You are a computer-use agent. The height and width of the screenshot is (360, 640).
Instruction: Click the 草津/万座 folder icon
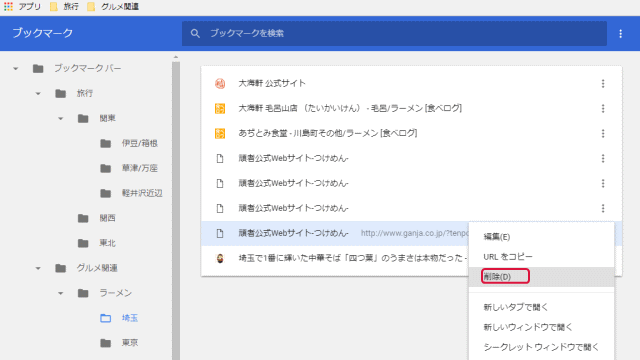click(106, 168)
